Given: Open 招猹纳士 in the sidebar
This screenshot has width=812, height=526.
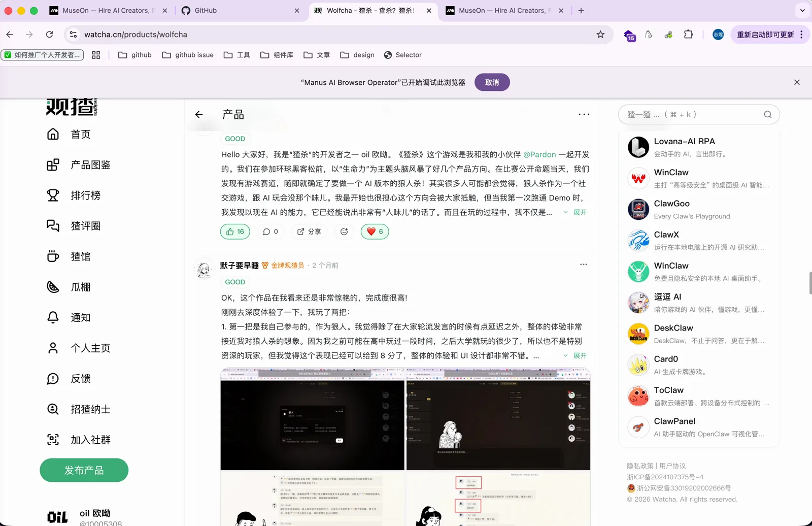Looking at the screenshot, I should tap(79, 409).
